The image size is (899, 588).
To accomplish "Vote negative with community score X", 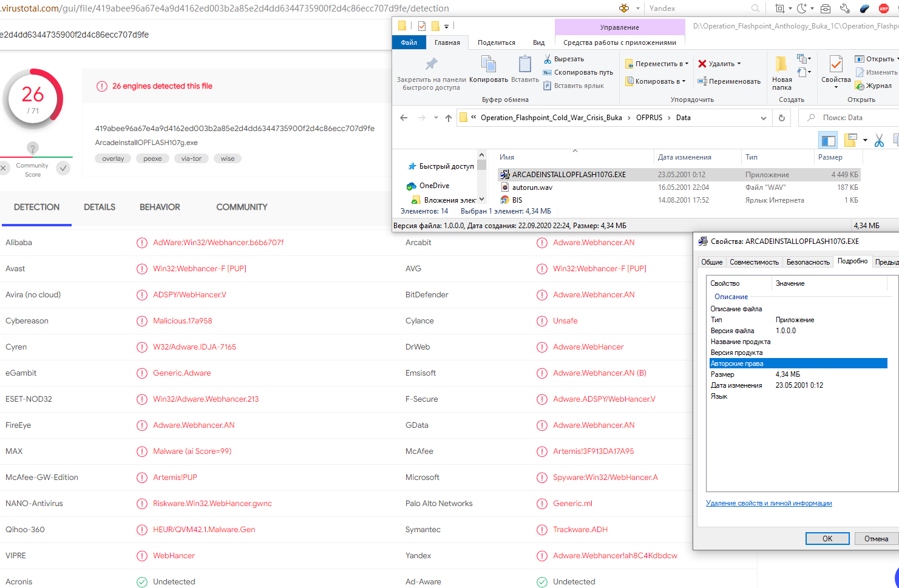I will [x=4, y=168].
